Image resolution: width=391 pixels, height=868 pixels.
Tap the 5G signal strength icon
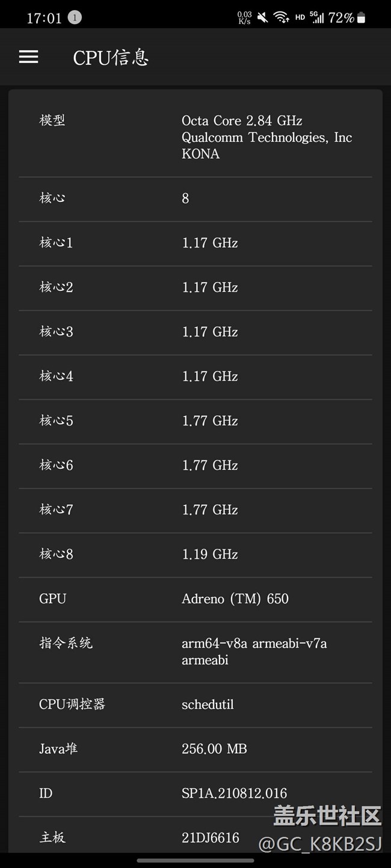click(x=317, y=17)
